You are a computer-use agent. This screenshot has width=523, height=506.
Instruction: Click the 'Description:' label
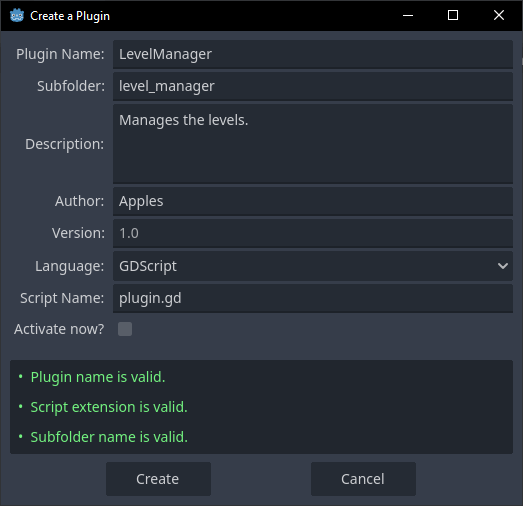point(65,144)
